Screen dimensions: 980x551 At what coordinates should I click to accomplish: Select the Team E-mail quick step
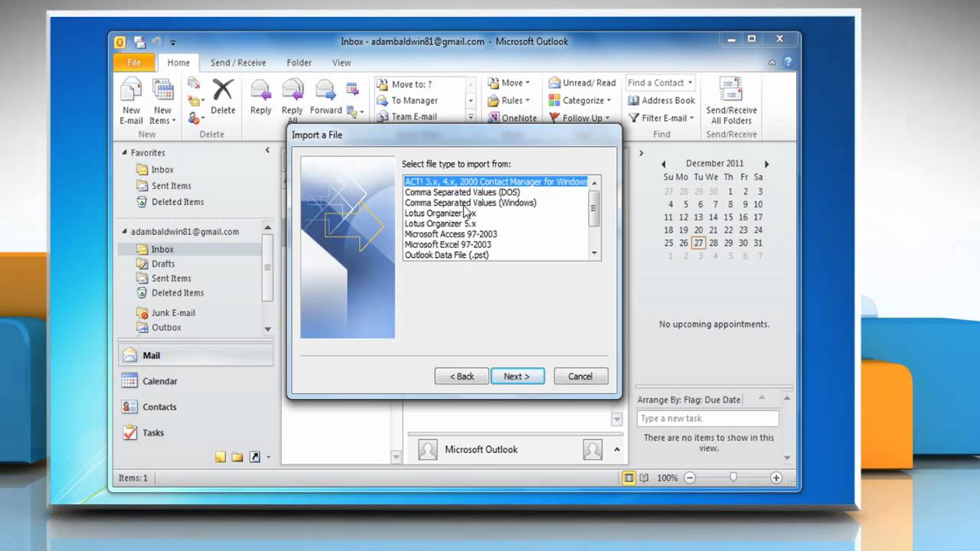[x=420, y=116]
